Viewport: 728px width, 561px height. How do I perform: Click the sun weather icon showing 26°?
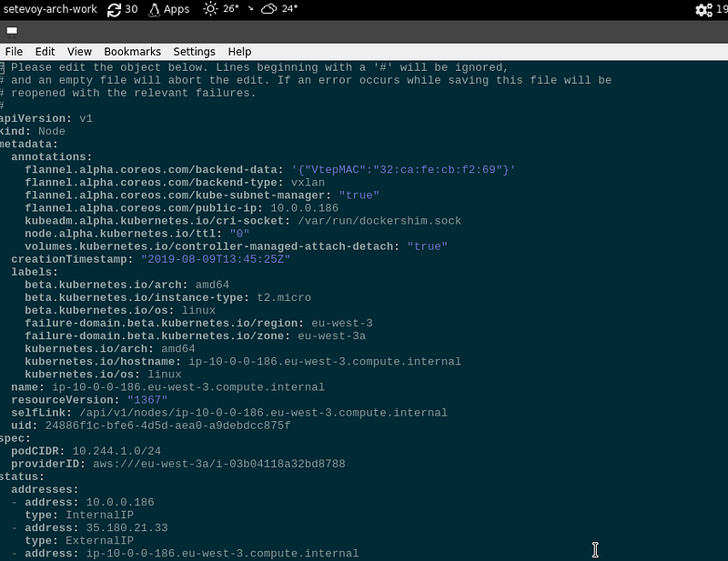(210, 9)
